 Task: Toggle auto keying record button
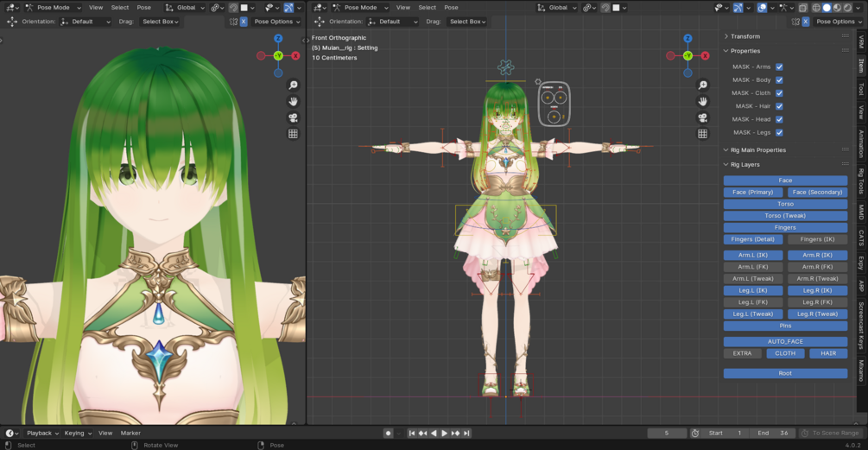click(x=388, y=434)
